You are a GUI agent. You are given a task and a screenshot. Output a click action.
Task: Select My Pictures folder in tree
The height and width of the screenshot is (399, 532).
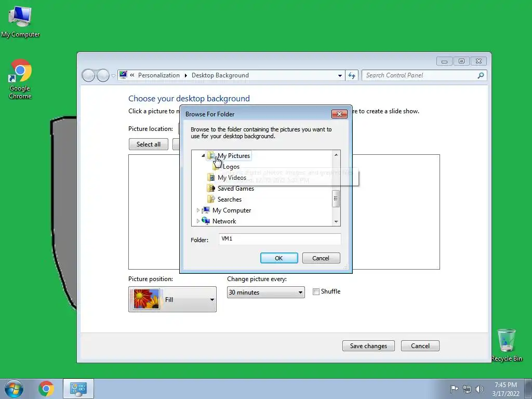pyautogui.click(x=234, y=156)
